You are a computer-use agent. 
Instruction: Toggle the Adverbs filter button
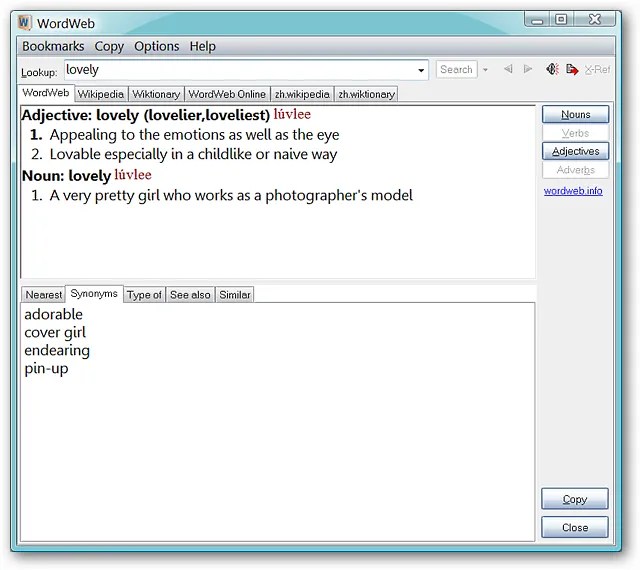click(x=576, y=170)
